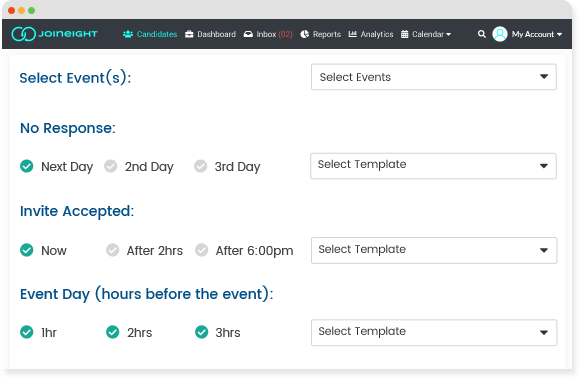580x379 pixels.
Task: Enable the After 6:00pm checkbox
Action: (x=202, y=250)
